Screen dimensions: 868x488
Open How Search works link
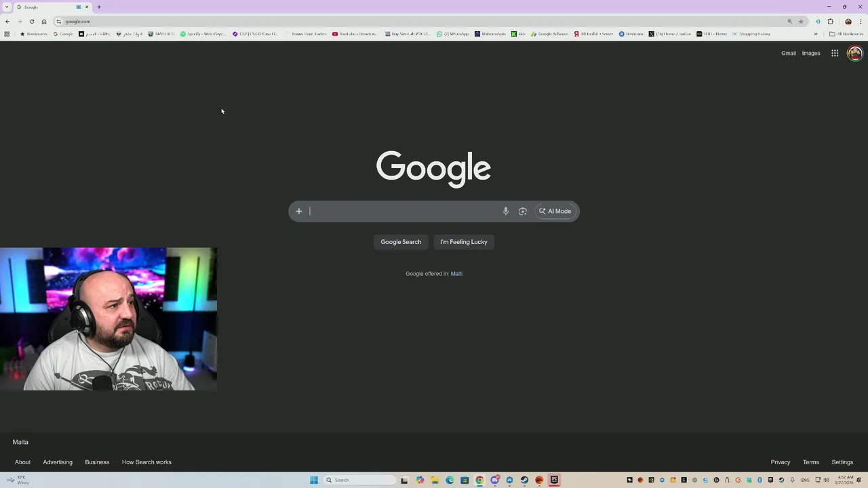146,462
